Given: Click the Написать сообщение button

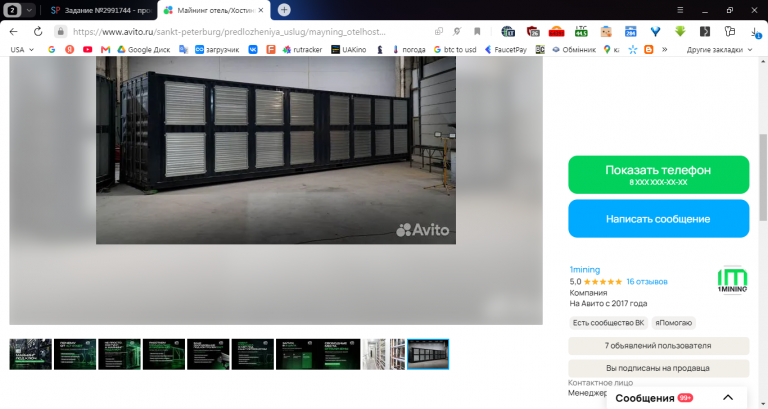Looking at the screenshot, I should tap(658, 218).
